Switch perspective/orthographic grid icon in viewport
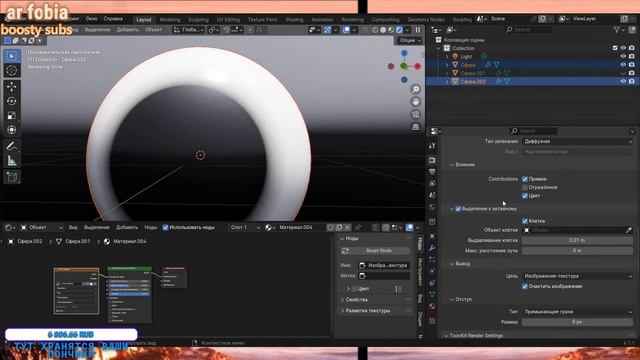 [x=415, y=127]
